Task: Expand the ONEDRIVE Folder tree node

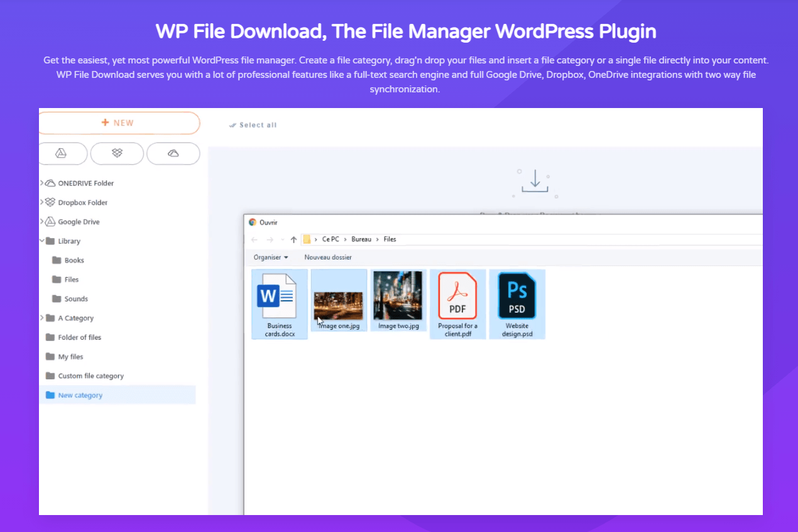Action: (41, 183)
